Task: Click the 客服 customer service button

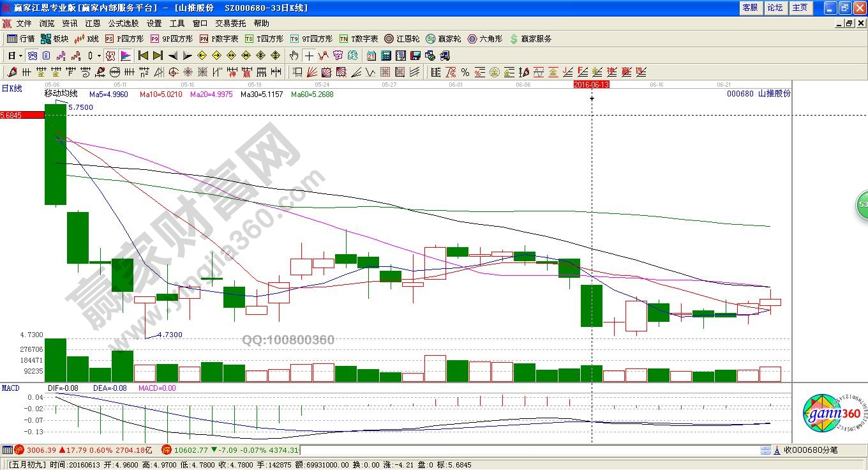Action: click(x=750, y=8)
